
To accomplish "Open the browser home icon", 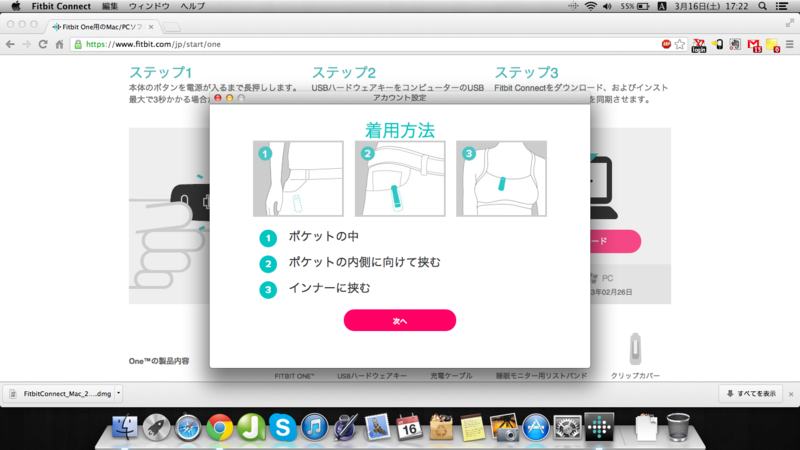I will pos(59,44).
